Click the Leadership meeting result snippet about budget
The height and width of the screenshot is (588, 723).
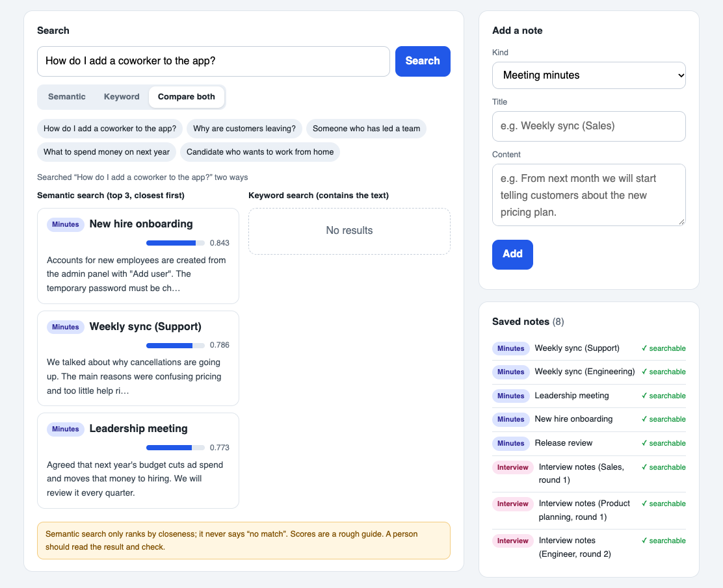pyautogui.click(x=135, y=479)
